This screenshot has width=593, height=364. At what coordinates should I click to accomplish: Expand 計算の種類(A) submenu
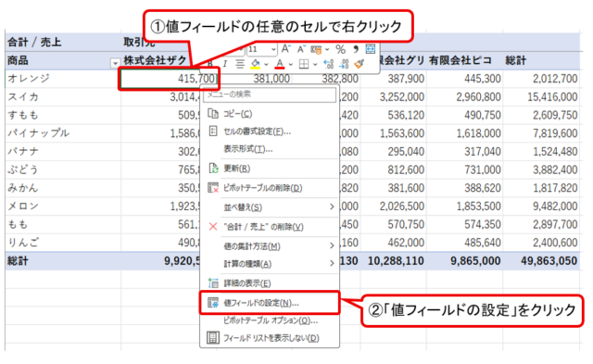[x=270, y=264]
